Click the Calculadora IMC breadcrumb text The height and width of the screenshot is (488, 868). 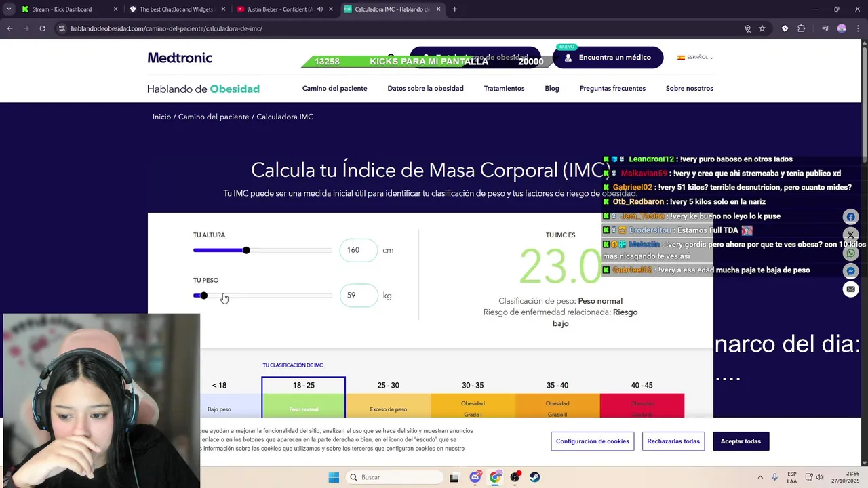pyautogui.click(x=285, y=117)
